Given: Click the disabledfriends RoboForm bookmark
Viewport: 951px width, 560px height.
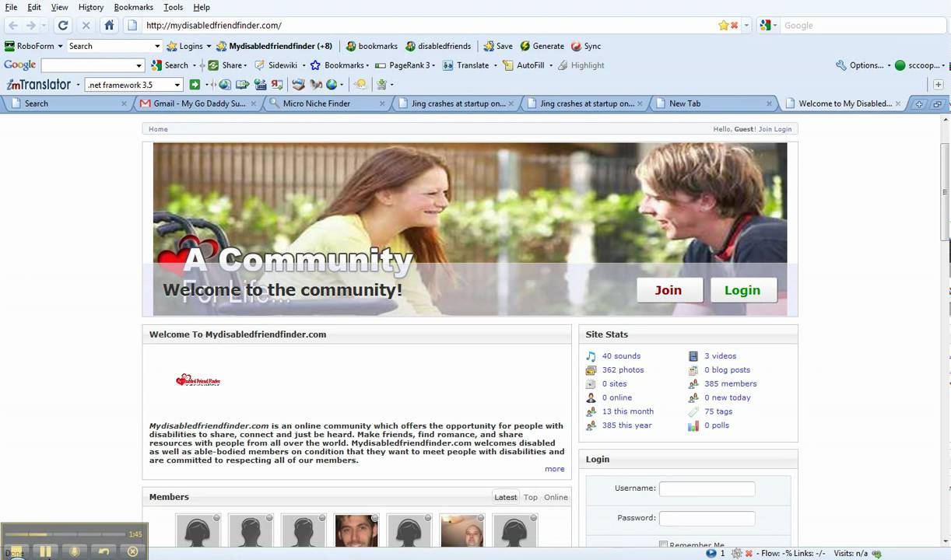Looking at the screenshot, I should click(x=437, y=46).
